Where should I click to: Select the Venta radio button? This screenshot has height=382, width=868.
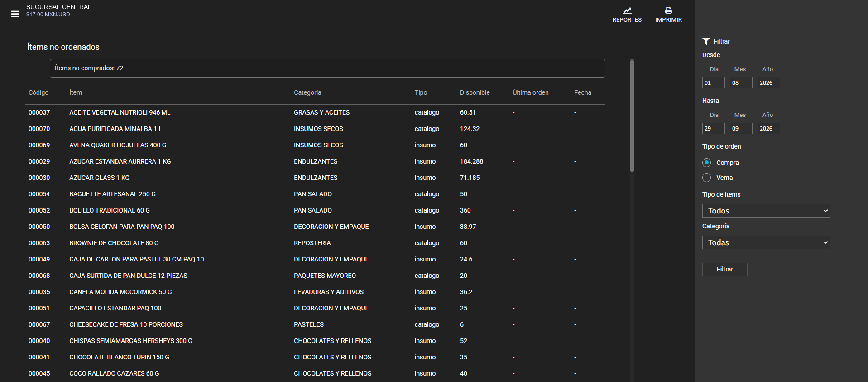pos(706,178)
